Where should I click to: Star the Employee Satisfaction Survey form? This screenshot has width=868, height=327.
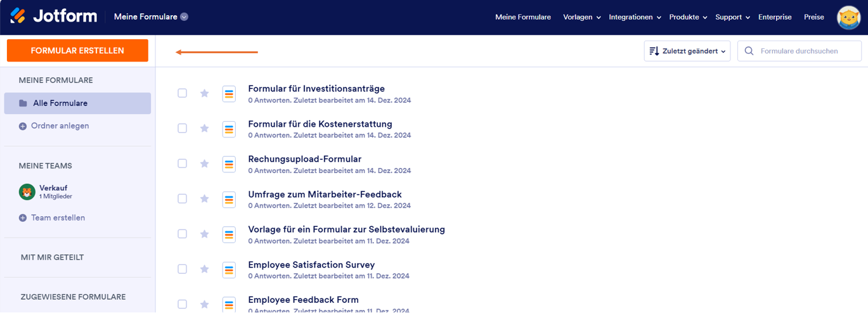(x=204, y=269)
